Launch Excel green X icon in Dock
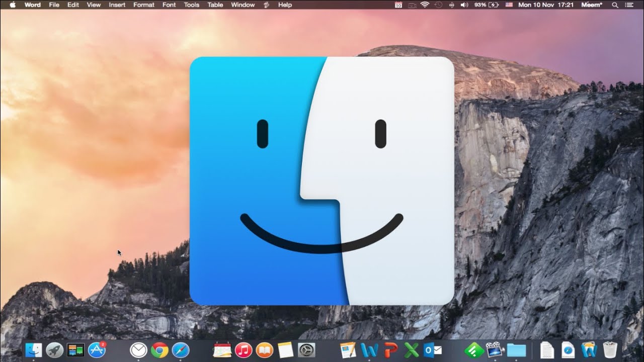 [x=412, y=350]
